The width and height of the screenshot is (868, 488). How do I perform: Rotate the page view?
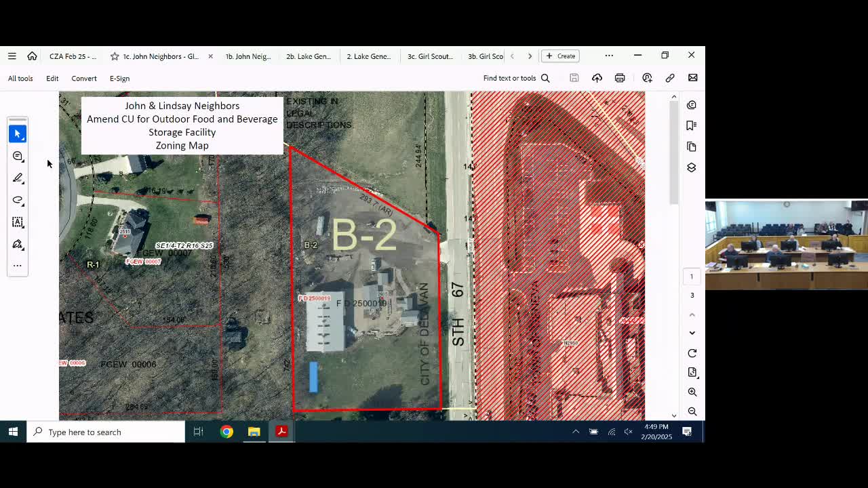[x=692, y=353]
